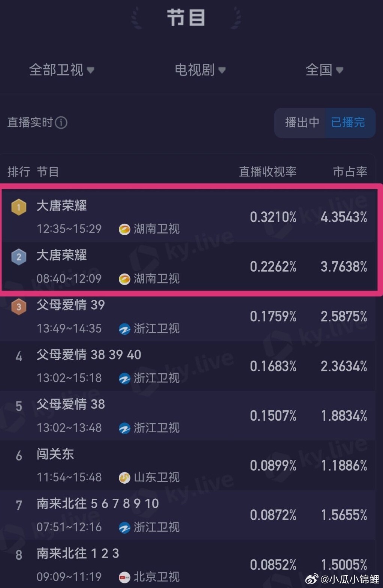Click the 湖南卫视 channel logo beside 大唐荣耀
This screenshot has height=588, width=383.
(125, 229)
